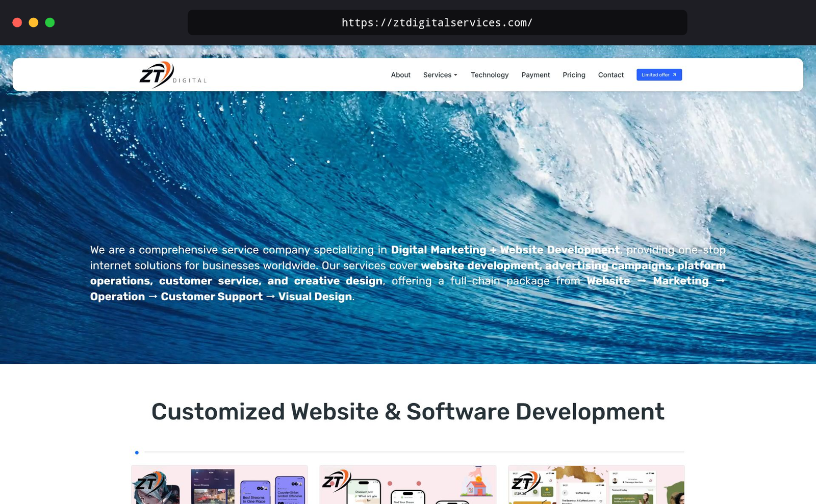The image size is (816, 504).
Task: Open the About menu item
Action: pos(400,75)
